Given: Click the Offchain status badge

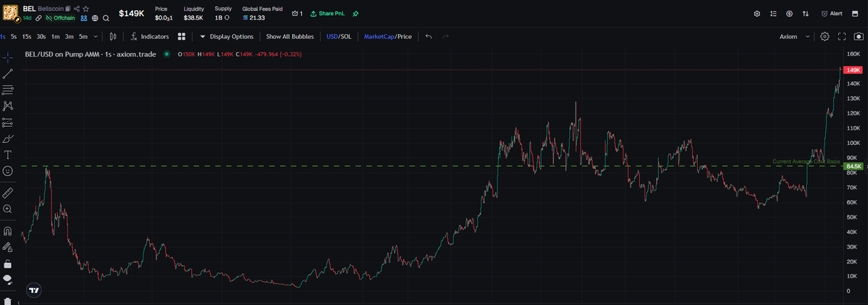Looking at the screenshot, I should tap(61, 18).
